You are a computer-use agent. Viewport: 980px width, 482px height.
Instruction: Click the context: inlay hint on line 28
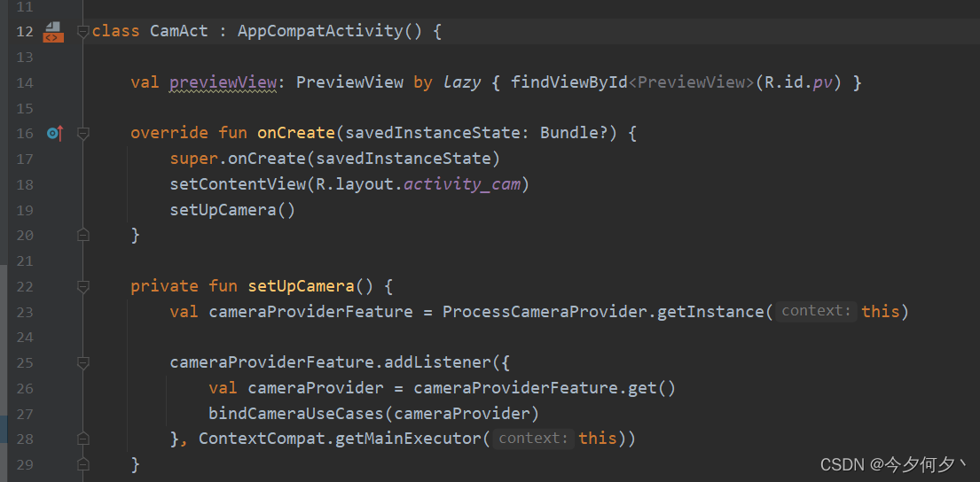(x=533, y=439)
